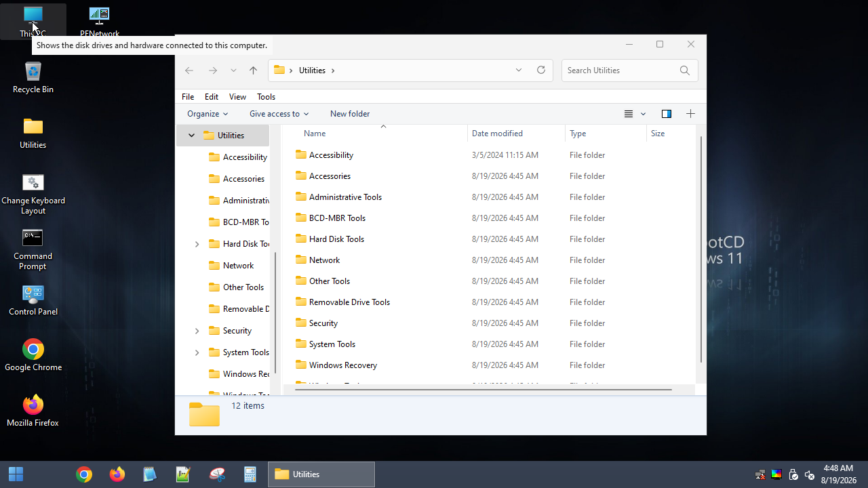Click the Utilities taskbar window button
The image size is (868, 488).
point(321,474)
